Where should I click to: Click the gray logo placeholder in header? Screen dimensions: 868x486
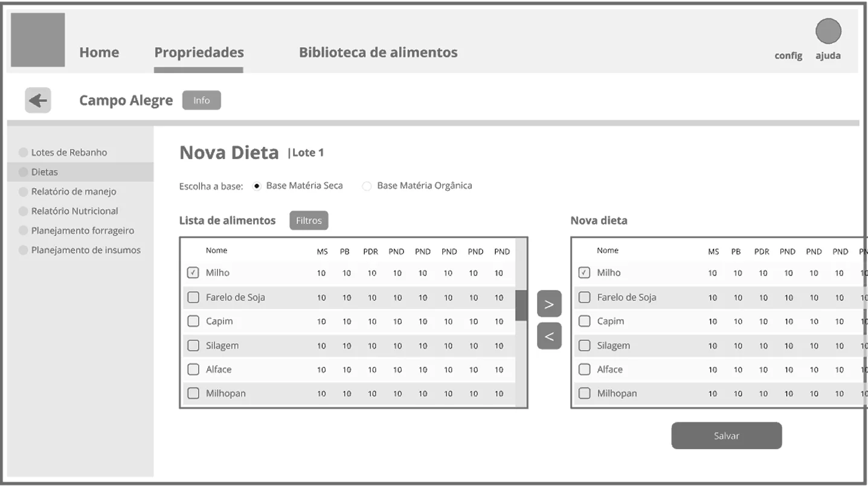(x=38, y=40)
